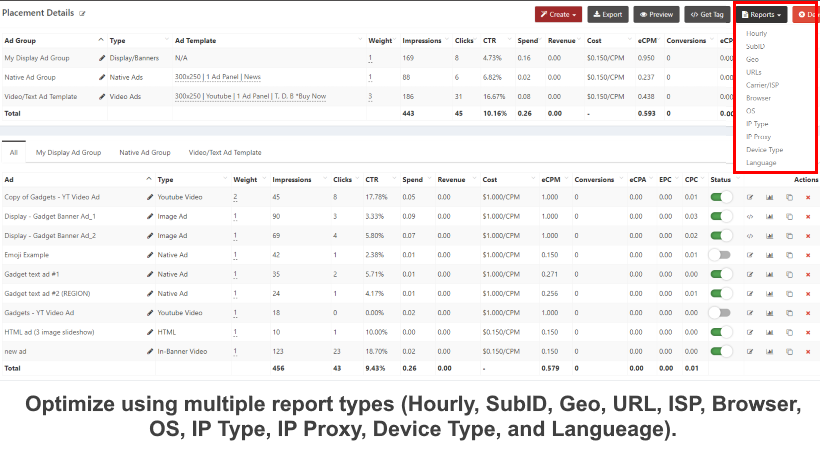This screenshot has width=820, height=450.
Task: Duplicate Gadgets - YT Video Ad
Action: click(789, 313)
